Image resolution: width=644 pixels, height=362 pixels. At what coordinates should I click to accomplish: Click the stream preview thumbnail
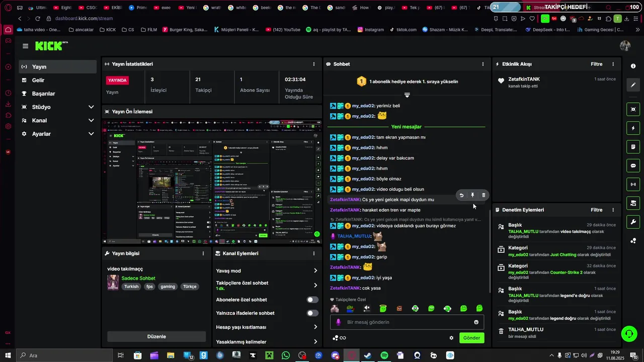(x=212, y=182)
